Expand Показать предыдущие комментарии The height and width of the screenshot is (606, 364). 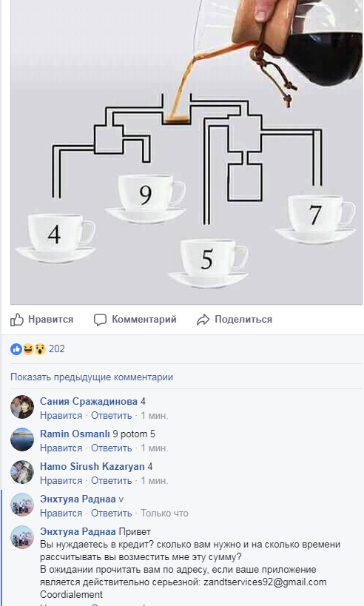(92, 377)
